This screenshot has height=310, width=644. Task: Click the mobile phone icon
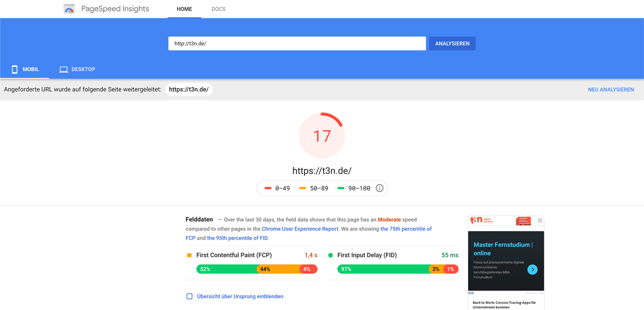pos(15,69)
